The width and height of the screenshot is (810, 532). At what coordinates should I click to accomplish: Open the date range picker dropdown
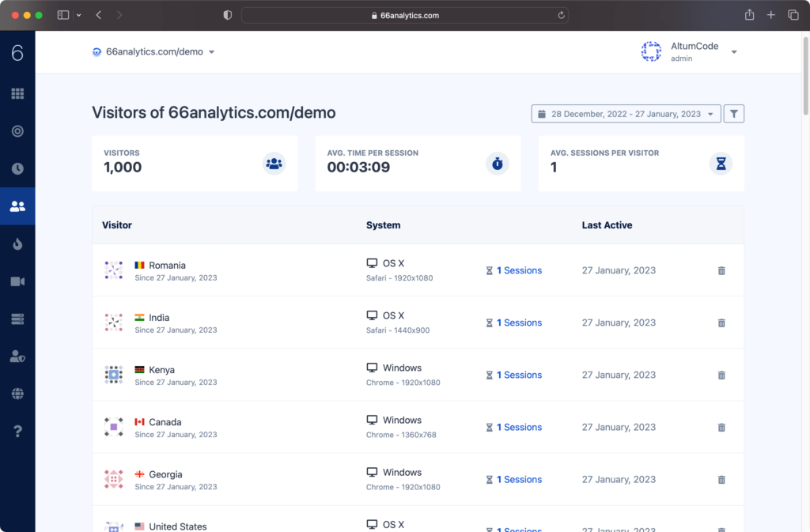pos(626,114)
